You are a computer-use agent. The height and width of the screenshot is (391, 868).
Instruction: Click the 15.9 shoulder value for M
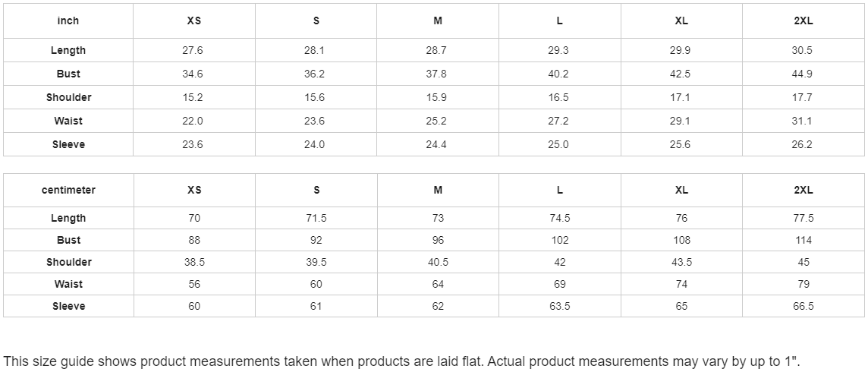(436, 97)
